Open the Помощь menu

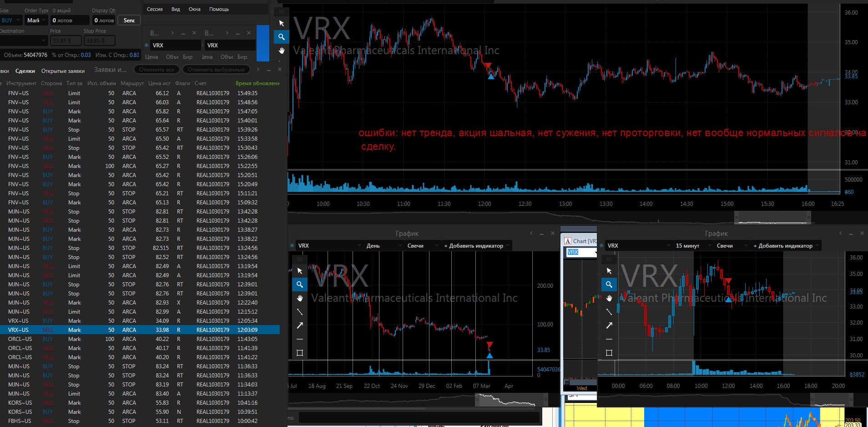(x=219, y=9)
